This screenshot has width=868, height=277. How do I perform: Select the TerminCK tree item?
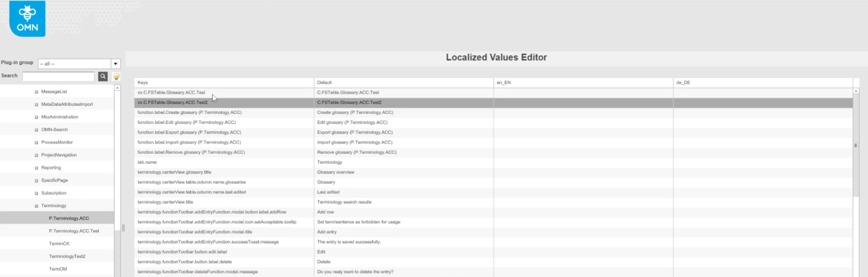coord(59,244)
